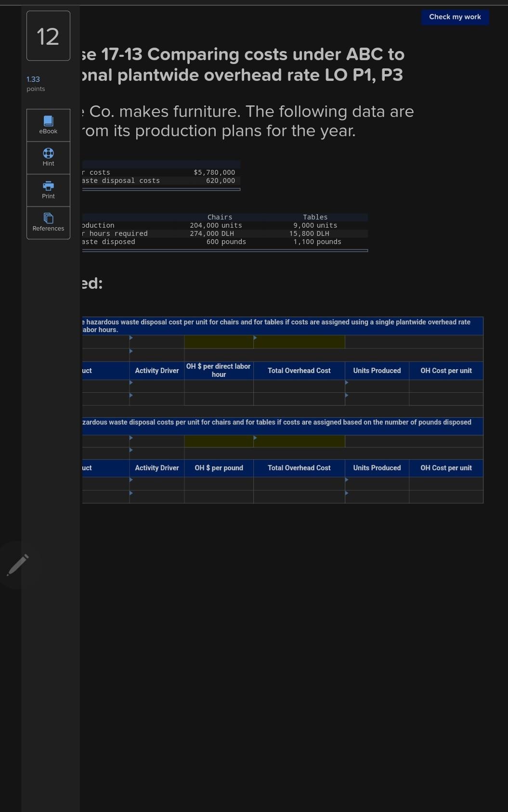
Task: Click Check my work button
Action: click(x=455, y=17)
